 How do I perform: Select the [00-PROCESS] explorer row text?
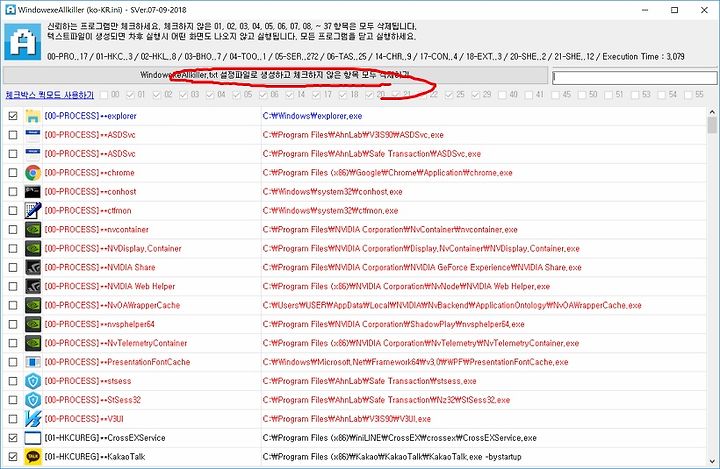(x=90, y=116)
